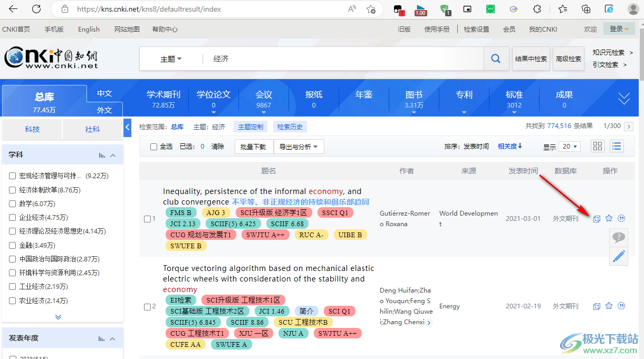Open browser extensions puzzle icon
The width and height of the screenshot is (644, 359).
537,9
